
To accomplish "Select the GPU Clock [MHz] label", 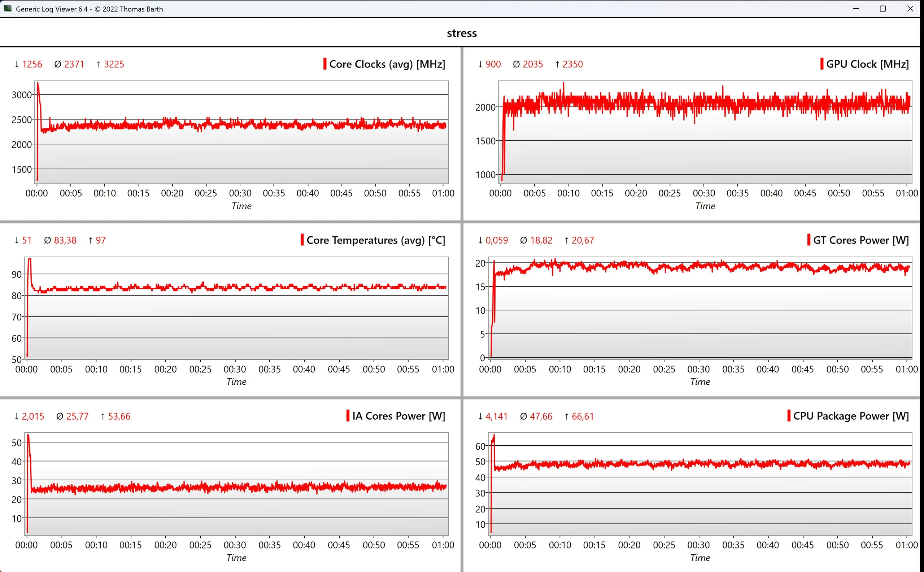I will [867, 64].
